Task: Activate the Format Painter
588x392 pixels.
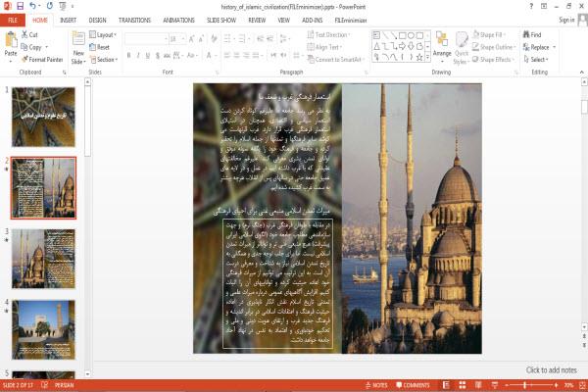Action: (x=42, y=59)
